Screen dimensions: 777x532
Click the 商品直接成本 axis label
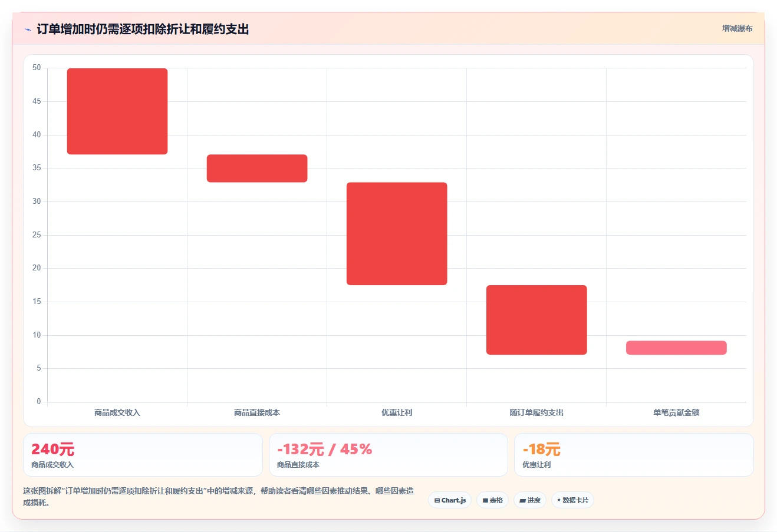coord(257,412)
